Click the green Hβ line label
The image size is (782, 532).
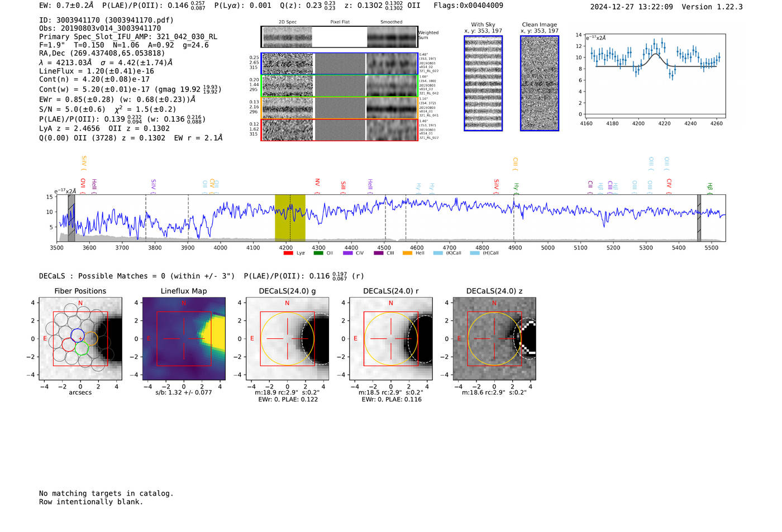pos(710,188)
